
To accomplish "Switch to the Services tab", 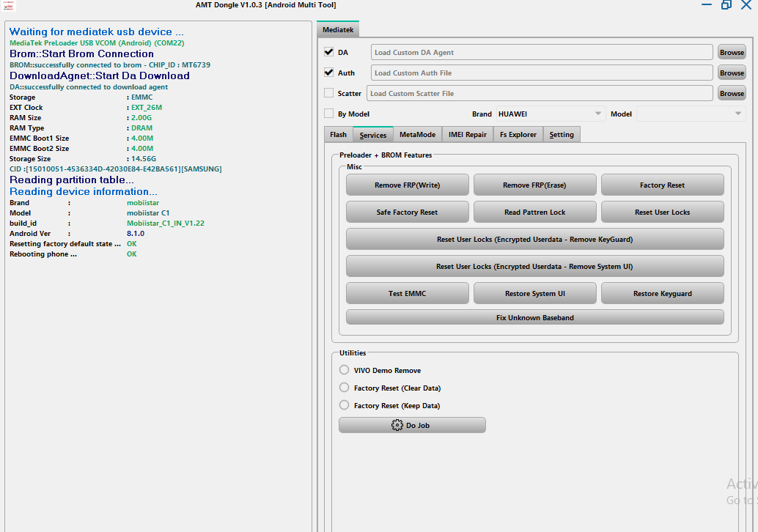I will click(x=373, y=134).
